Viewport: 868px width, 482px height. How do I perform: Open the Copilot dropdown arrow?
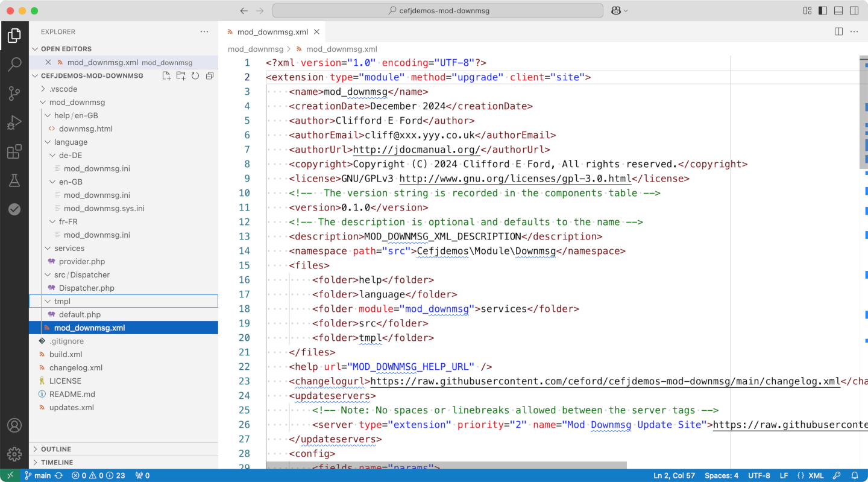626,11
